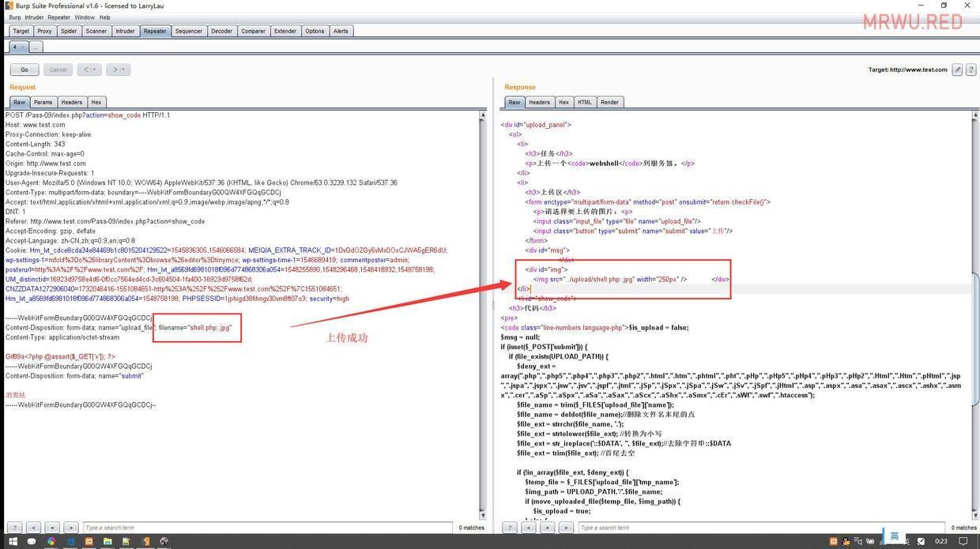Switch to the Proxy tab
This screenshot has width=980, height=549.
click(x=44, y=32)
